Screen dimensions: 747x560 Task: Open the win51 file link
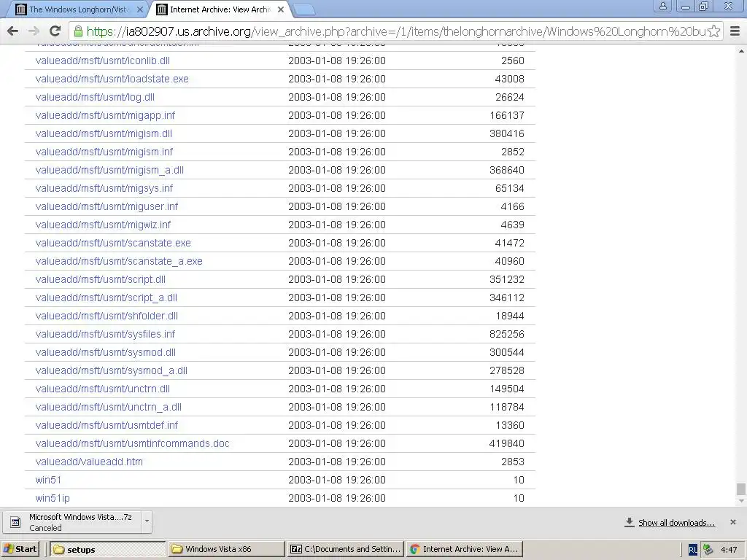[48, 480]
